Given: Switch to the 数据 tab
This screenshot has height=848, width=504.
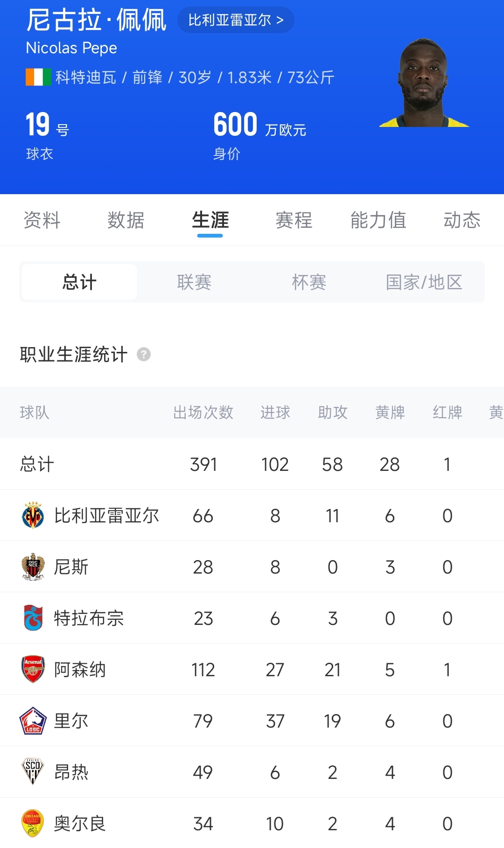Looking at the screenshot, I should tap(126, 220).
